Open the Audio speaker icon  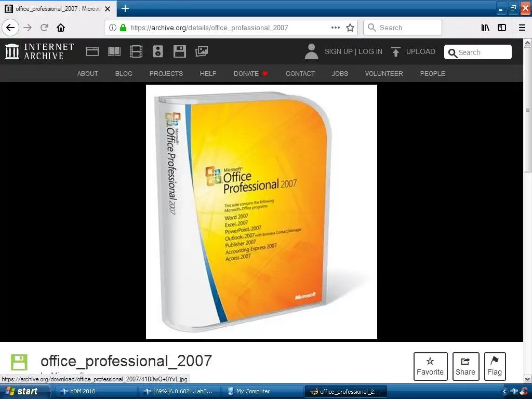coord(158,51)
